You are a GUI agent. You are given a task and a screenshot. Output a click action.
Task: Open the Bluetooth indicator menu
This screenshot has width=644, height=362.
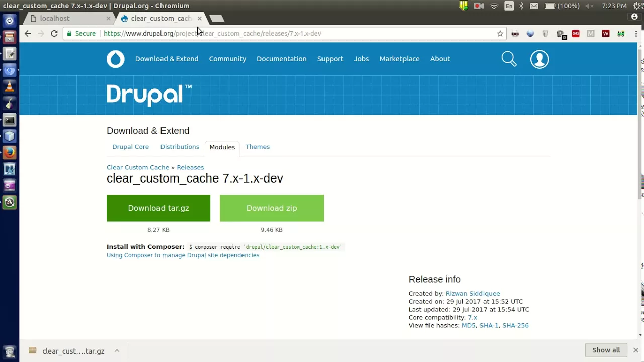(521, 6)
